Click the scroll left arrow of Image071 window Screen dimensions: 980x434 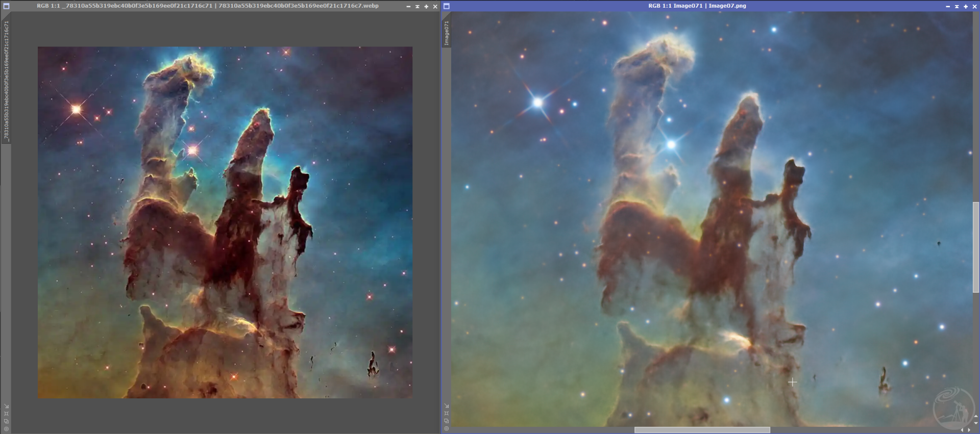pos(963,430)
